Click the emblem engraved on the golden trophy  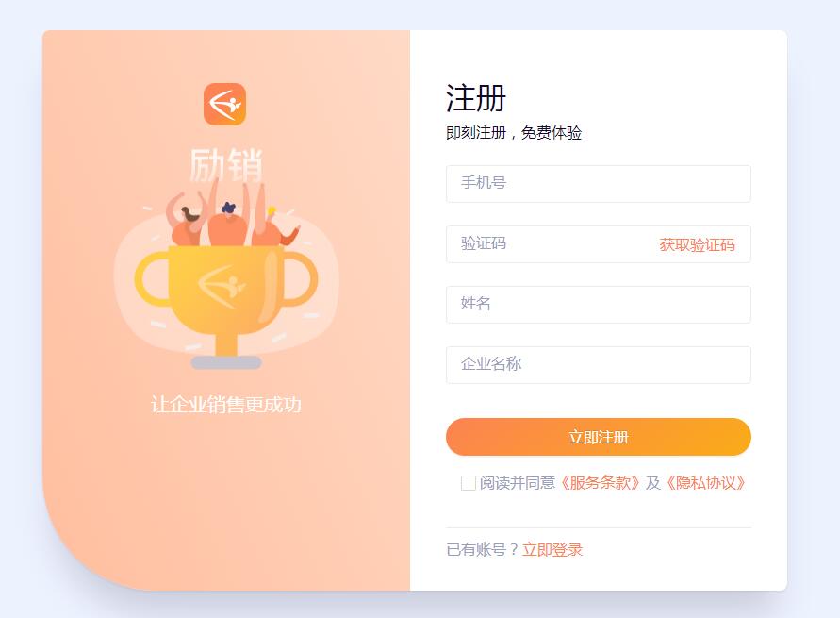pos(222,287)
